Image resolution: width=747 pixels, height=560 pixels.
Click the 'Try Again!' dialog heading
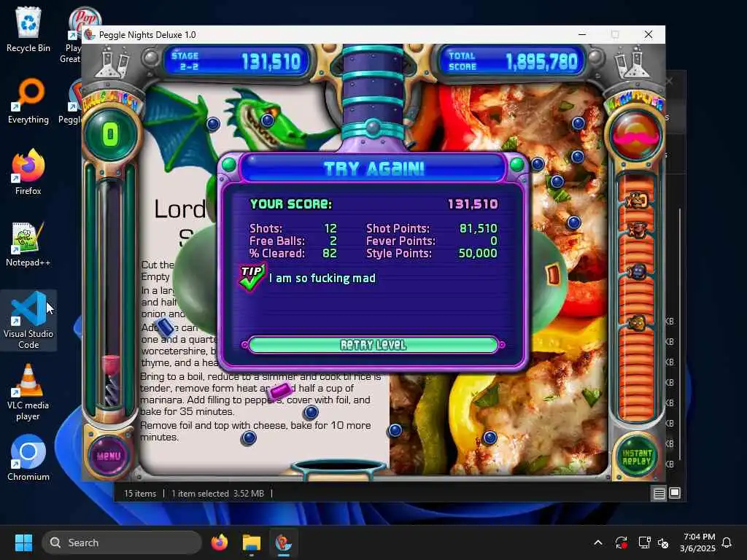(373, 168)
